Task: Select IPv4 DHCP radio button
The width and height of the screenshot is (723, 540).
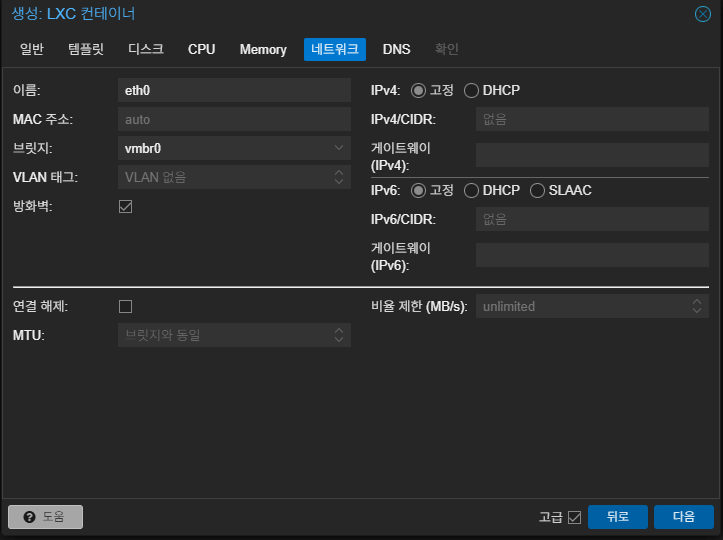Action: pyautogui.click(x=471, y=90)
